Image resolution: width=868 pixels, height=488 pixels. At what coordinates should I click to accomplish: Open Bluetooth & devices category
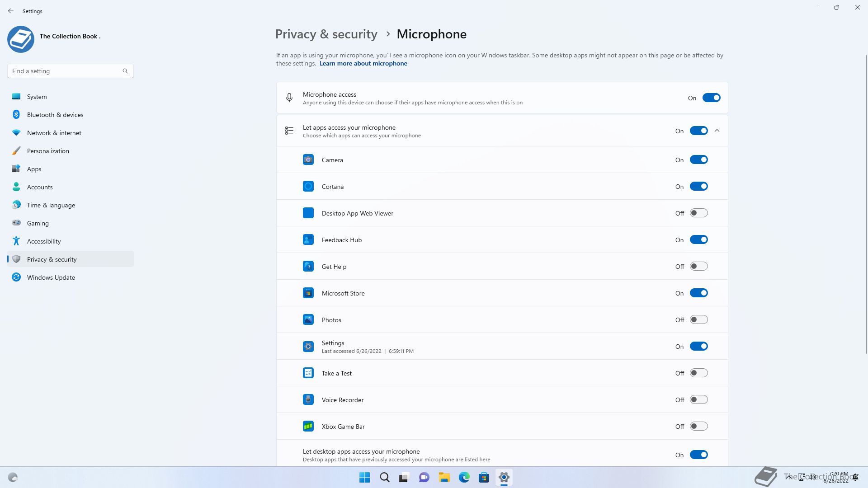[x=71, y=115]
